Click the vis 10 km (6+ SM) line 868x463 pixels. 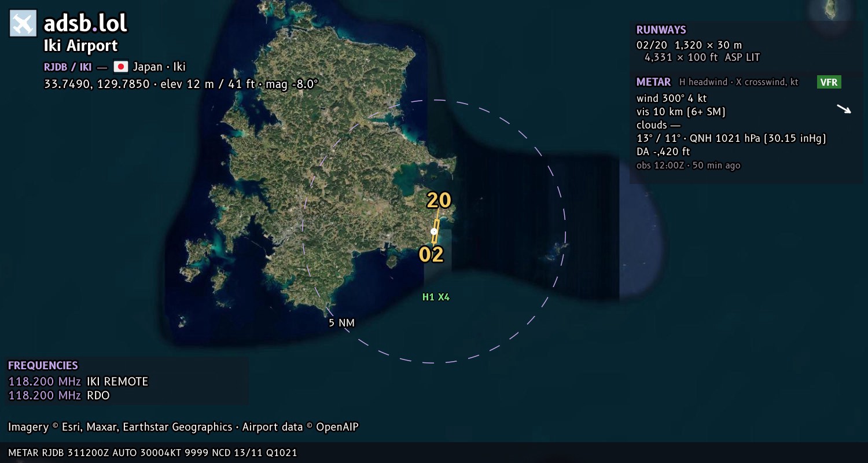[681, 112]
